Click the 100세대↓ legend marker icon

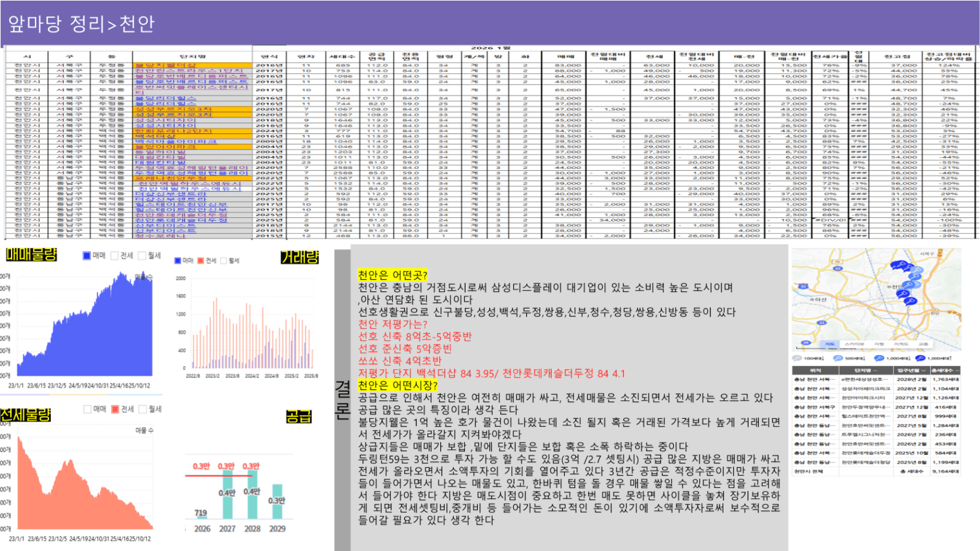(x=798, y=358)
